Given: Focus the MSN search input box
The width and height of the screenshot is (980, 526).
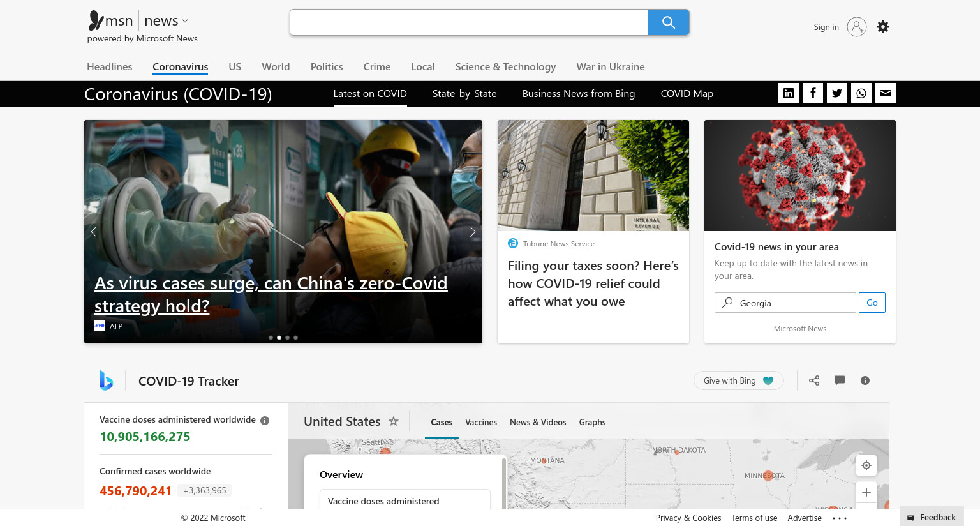Looking at the screenshot, I should 469,22.
